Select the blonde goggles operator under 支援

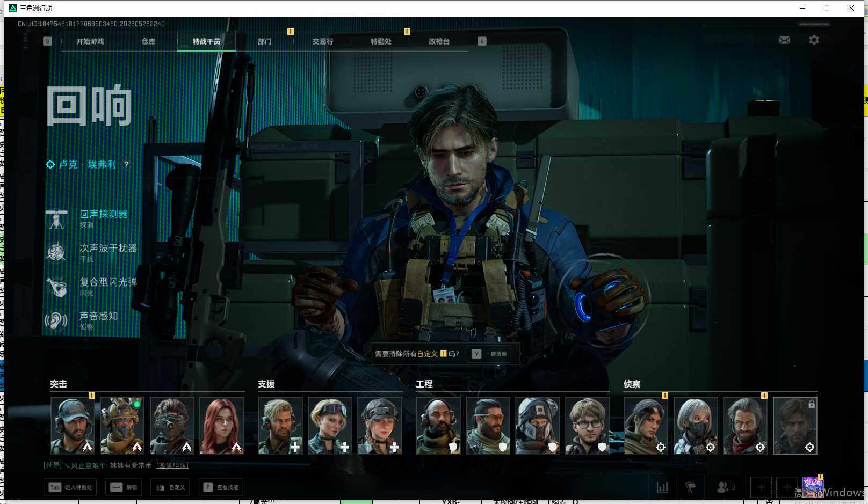click(x=330, y=426)
